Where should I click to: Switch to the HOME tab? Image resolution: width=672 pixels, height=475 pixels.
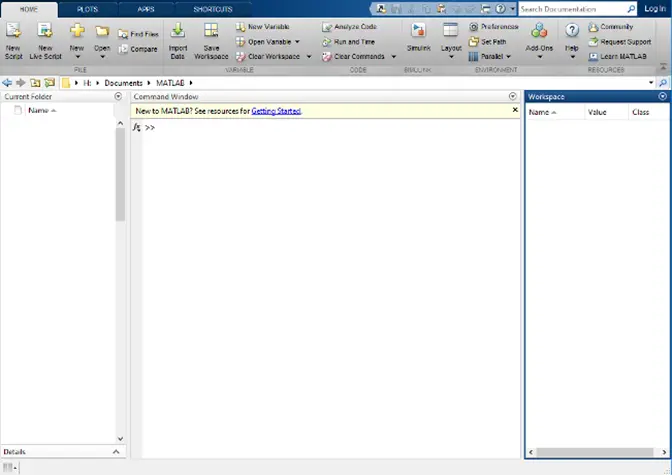tap(29, 9)
